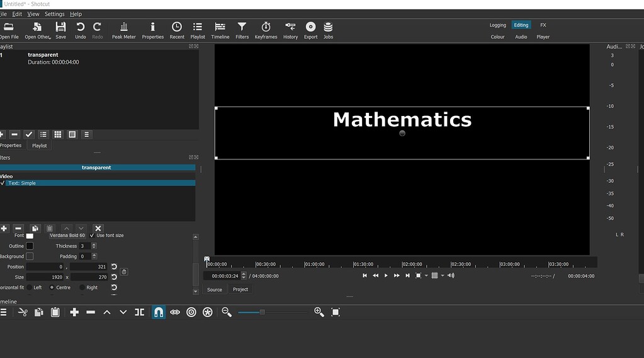Toggle timeline snapping magnet icon
Image resolution: width=644 pixels, height=358 pixels.
click(x=159, y=312)
